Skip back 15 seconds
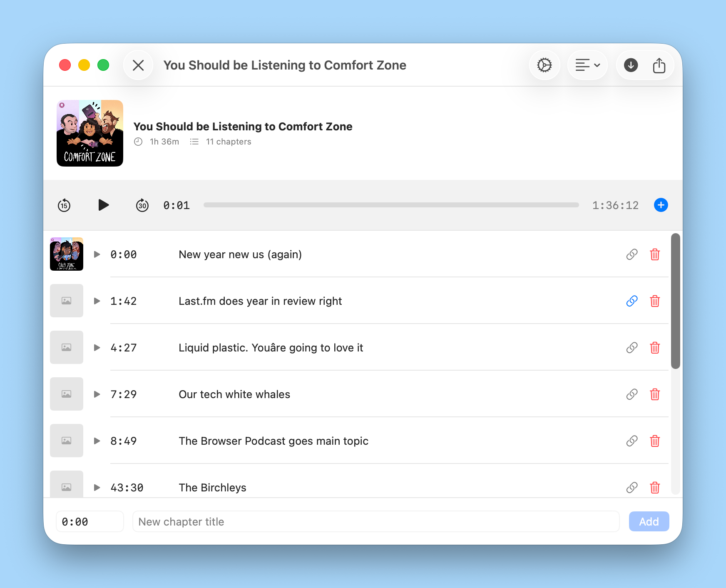 click(64, 205)
